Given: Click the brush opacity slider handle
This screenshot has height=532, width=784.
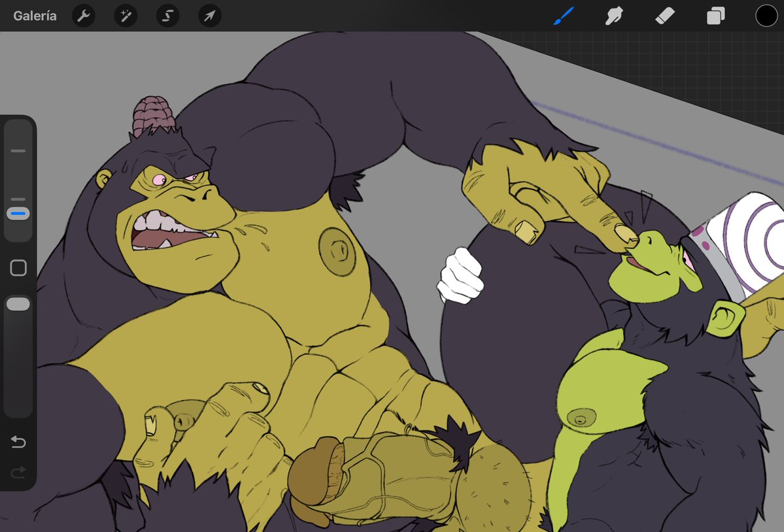Looking at the screenshot, I should [x=18, y=304].
